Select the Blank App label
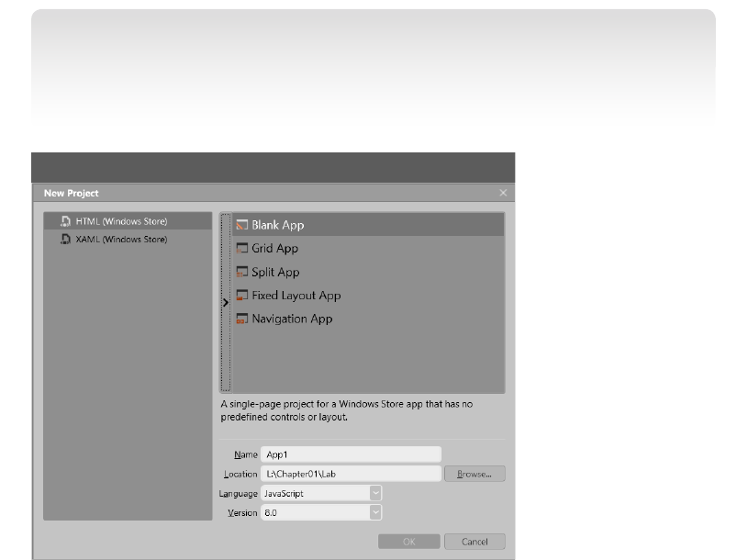Image resolution: width=748 pixels, height=560 pixels. click(278, 225)
